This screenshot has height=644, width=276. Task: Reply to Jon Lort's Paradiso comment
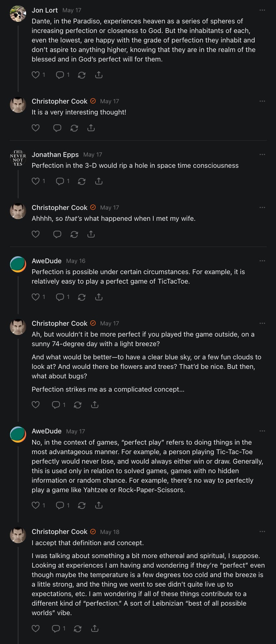[x=60, y=75]
